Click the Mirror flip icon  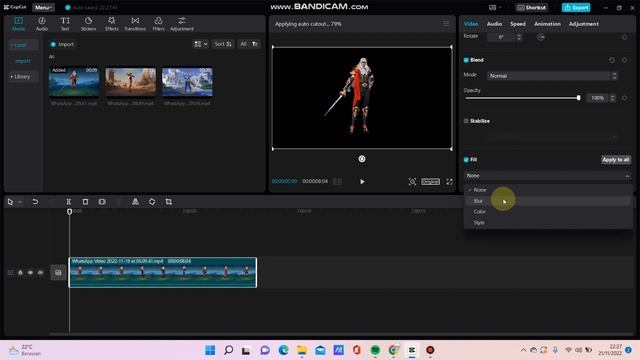[x=135, y=202]
